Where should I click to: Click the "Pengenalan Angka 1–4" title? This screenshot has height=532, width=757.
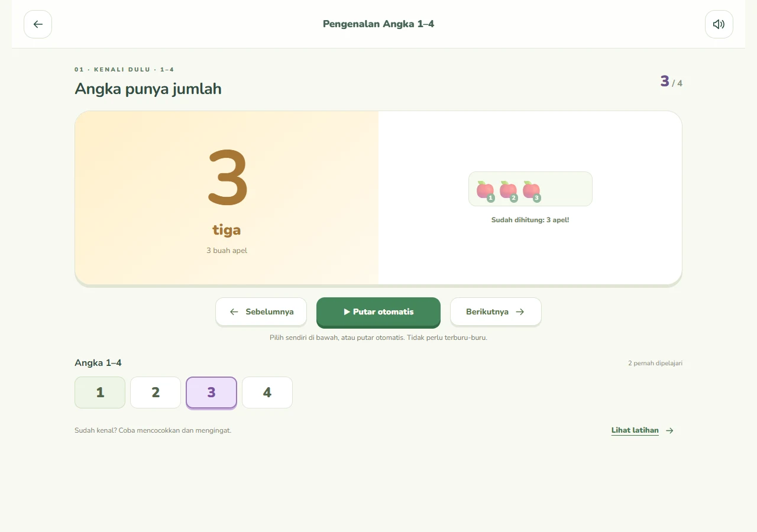point(378,24)
